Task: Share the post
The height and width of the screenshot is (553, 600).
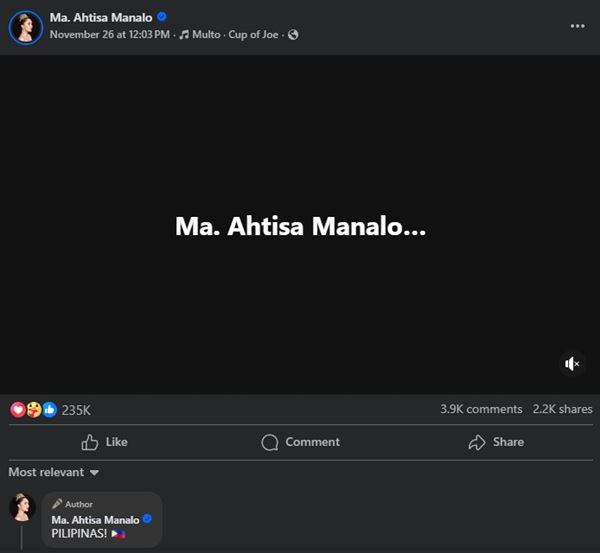Action: coord(496,442)
